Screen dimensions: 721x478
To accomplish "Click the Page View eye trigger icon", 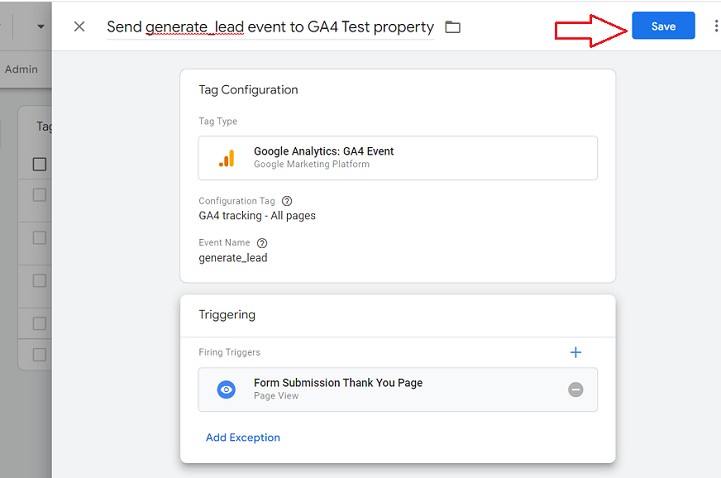I will (x=227, y=389).
